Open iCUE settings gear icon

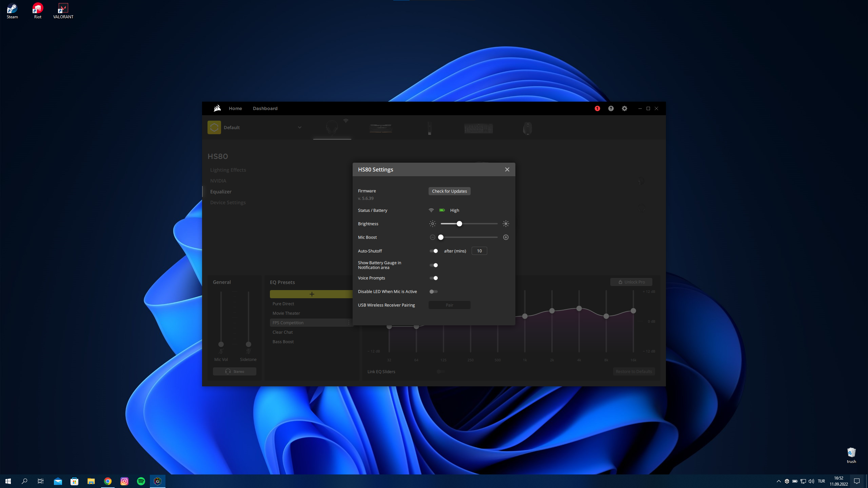[x=624, y=108]
